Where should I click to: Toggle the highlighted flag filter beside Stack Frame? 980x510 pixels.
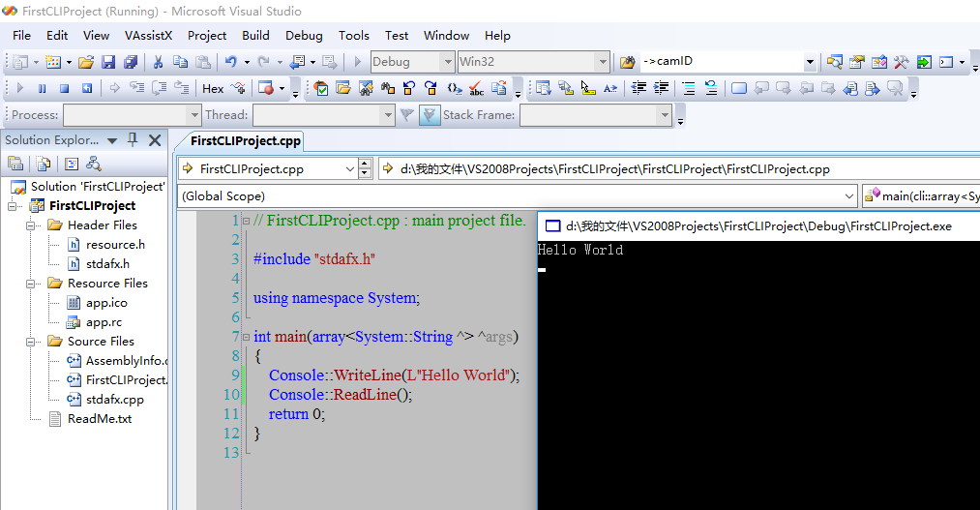(x=430, y=115)
